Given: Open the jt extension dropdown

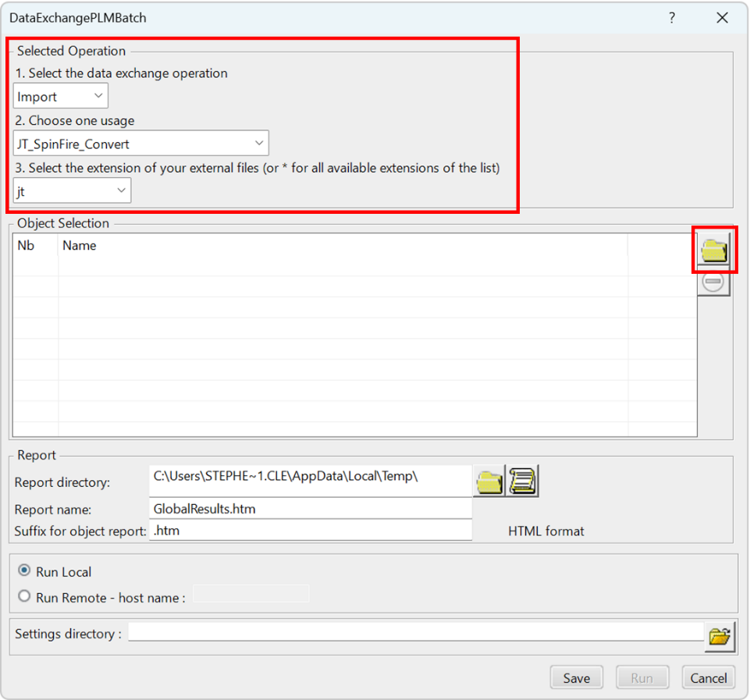Looking at the screenshot, I should [x=72, y=190].
